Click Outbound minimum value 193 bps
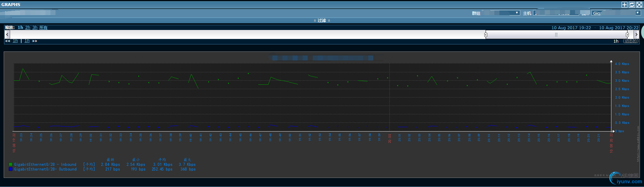644x187 pixels. click(x=138, y=169)
